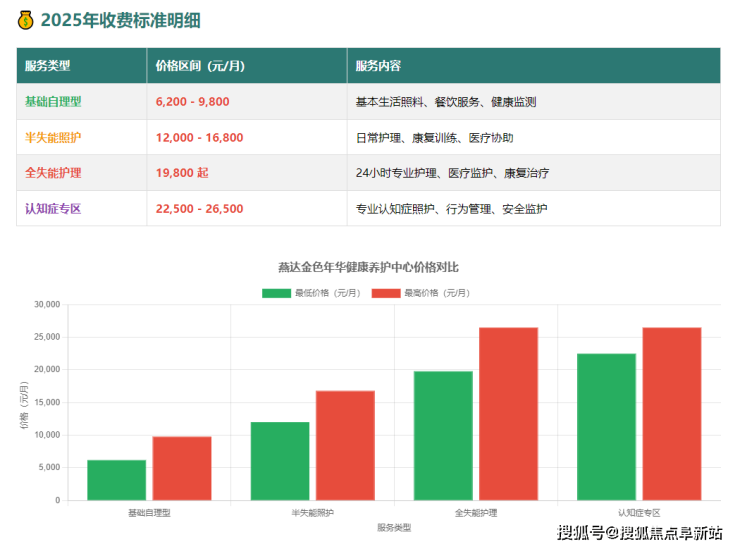Click the 2025年收费标准明细 heading
This screenshot has height=549, width=740.
pyautogui.click(x=126, y=20)
